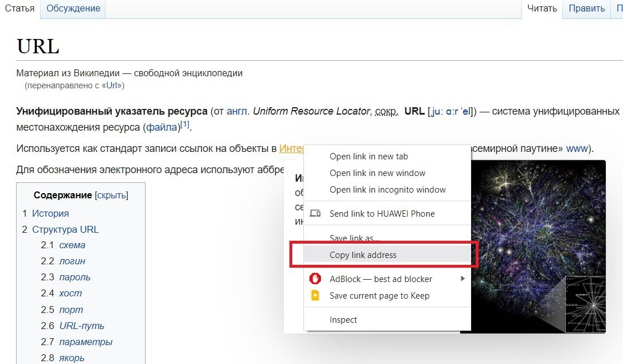The image size is (623, 364).
Task: Expand the AdBlock submenu arrow
Action: [463, 279]
